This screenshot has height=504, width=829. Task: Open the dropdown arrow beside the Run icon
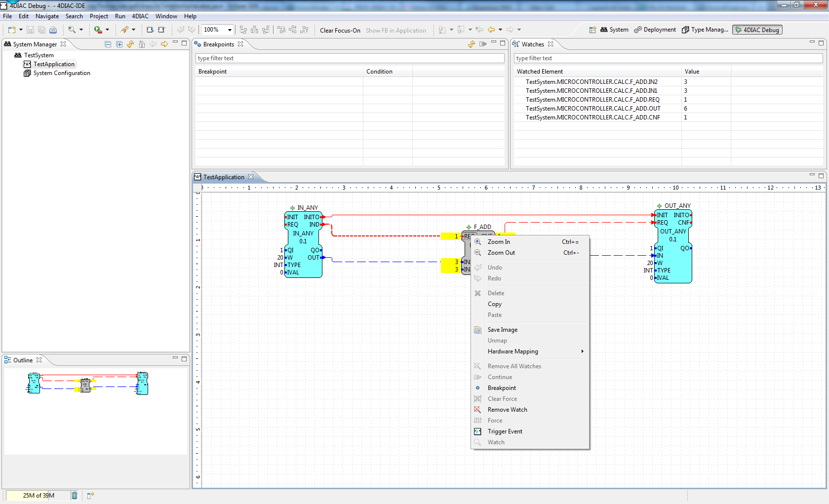107,30
